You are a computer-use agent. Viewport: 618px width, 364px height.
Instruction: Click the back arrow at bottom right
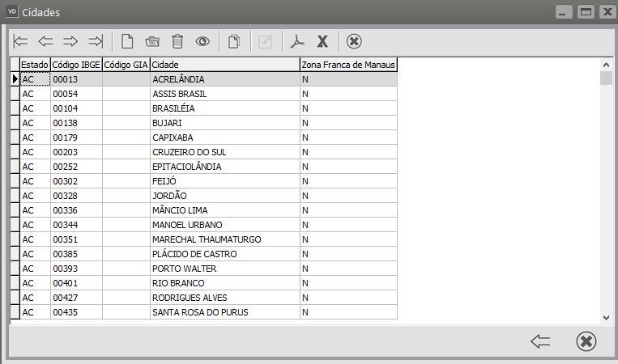click(x=540, y=341)
